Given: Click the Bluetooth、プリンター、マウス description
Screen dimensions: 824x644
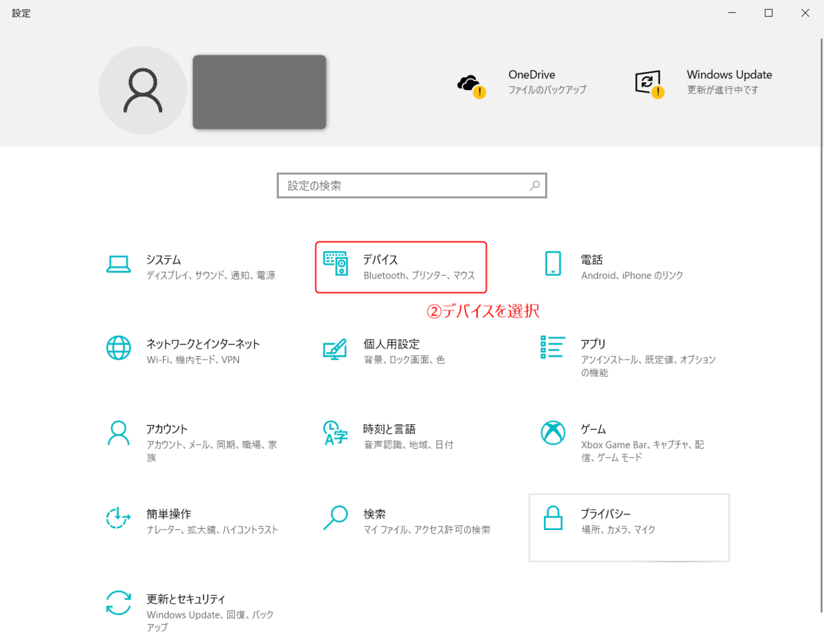Looking at the screenshot, I should (x=419, y=275).
